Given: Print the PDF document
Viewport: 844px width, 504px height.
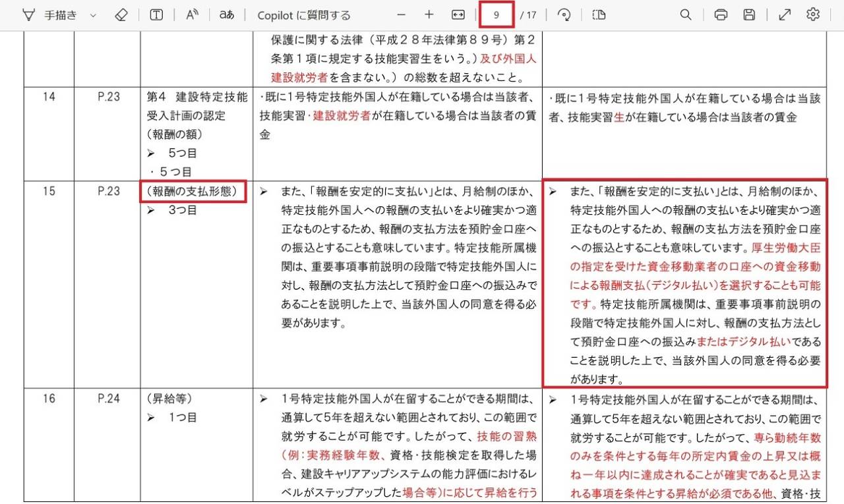Looking at the screenshot, I should 721,15.
